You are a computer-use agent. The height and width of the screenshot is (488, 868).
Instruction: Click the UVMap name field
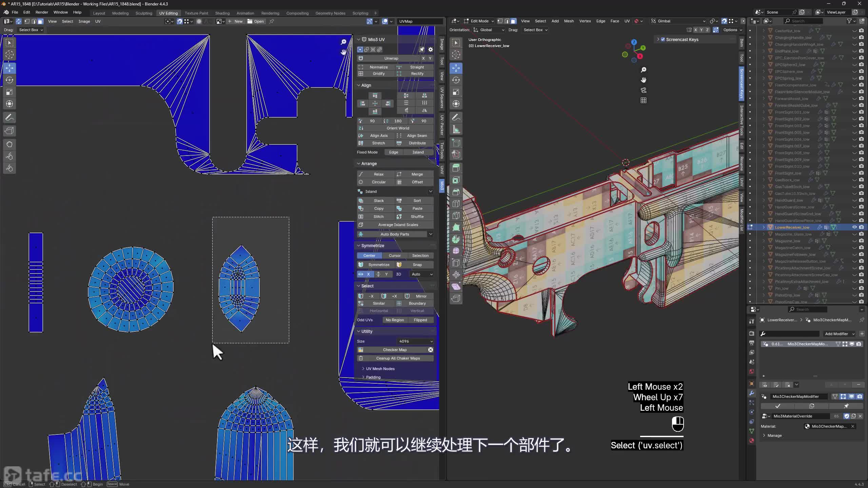click(420, 21)
